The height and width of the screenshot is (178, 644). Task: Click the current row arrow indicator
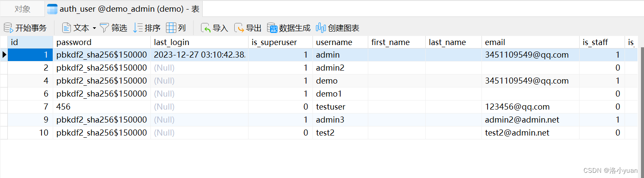pos(4,55)
